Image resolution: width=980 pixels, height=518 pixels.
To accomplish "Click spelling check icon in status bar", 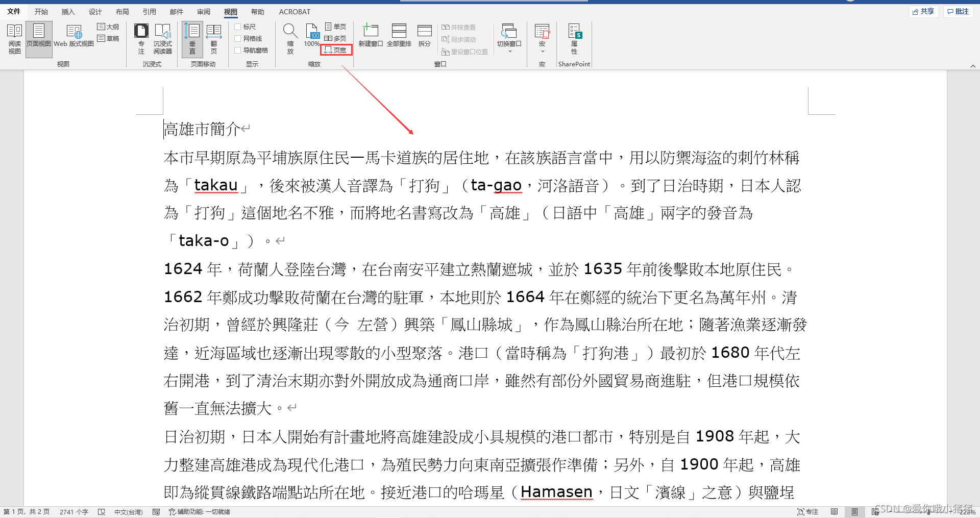I will pyautogui.click(x=102, y=512).
